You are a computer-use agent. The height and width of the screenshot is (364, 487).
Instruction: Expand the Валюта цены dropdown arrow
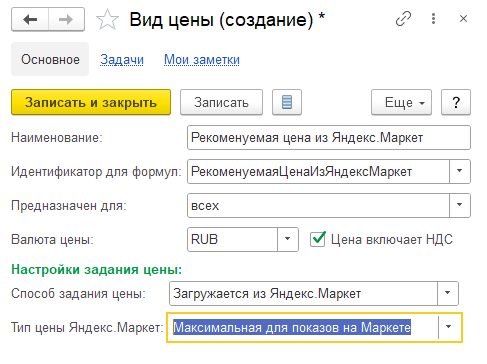(x=288, y=239)
